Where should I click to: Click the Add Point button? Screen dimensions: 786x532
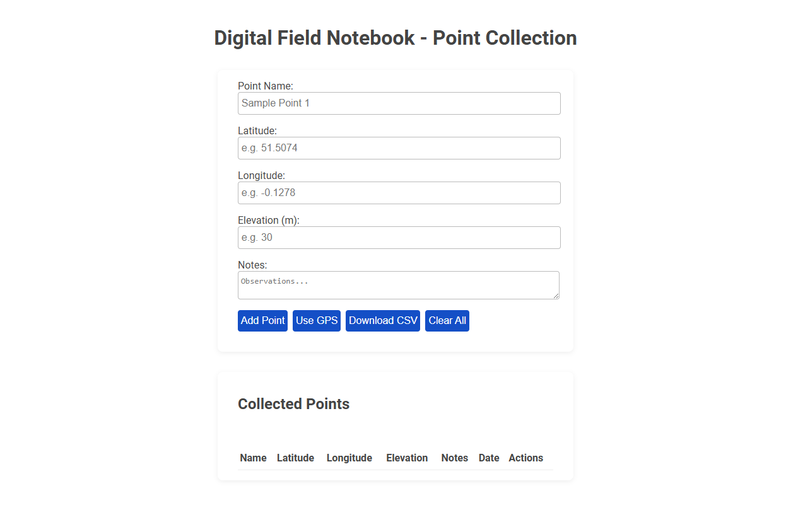click(x=262, y=320)
